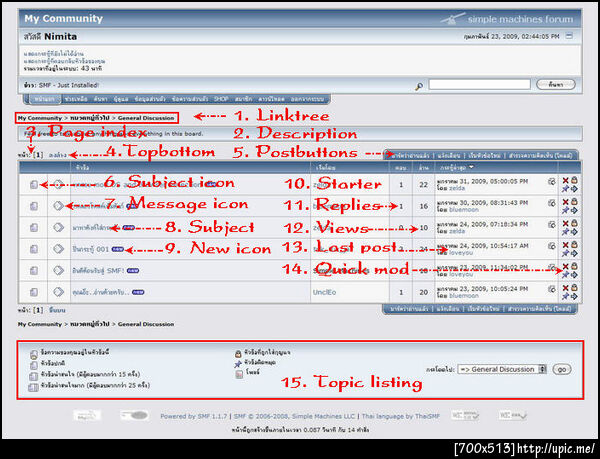Image resolution: width=600 pixels, height=459 pixels.
Task: Delete the topic with 16 views
Action: [x=565, y=202]
